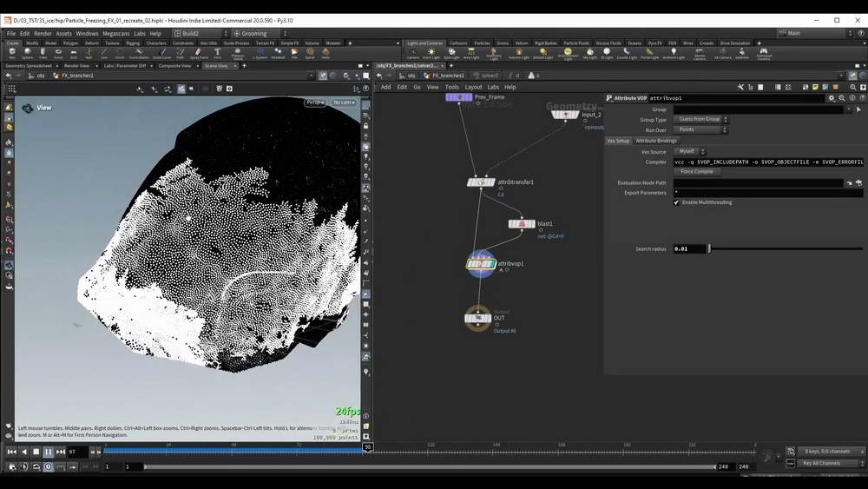Select the Spot Light shelf tool

451,53
